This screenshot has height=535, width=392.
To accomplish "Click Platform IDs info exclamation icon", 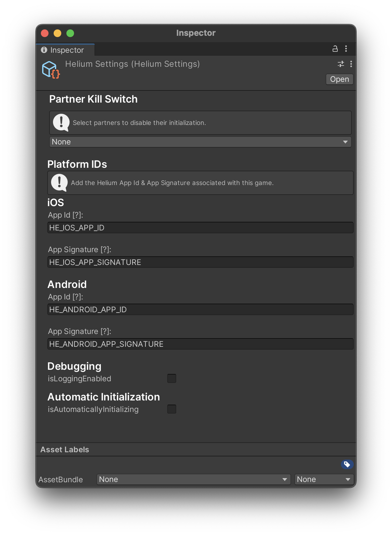I will (x=59, y=182).
